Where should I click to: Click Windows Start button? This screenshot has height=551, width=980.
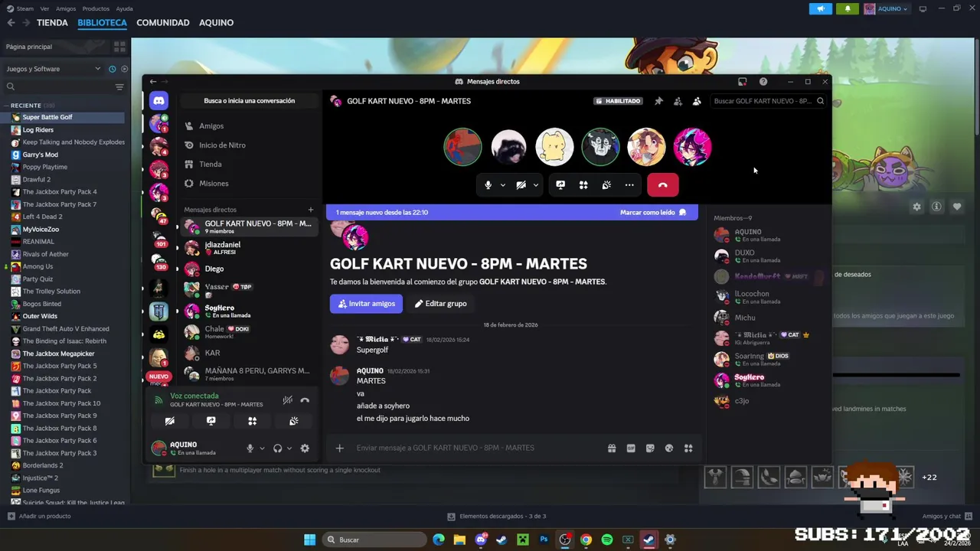pos(309,540)
